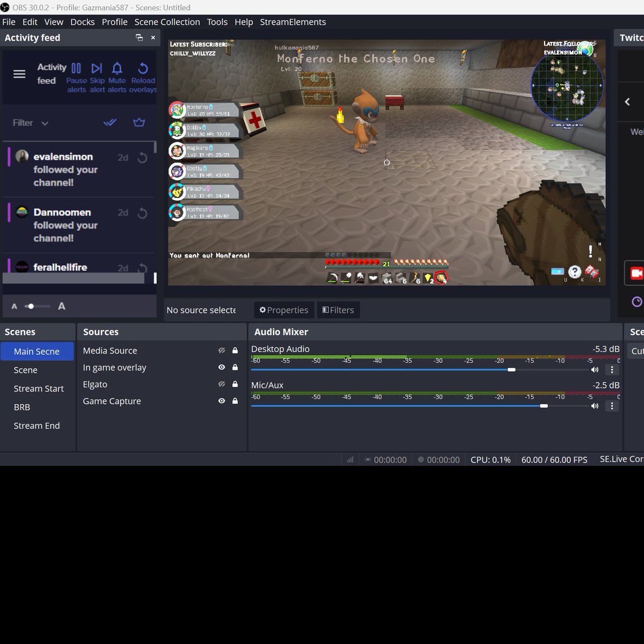Open the Profile menu
Screen dimensions: 644x644
[115, 22]
